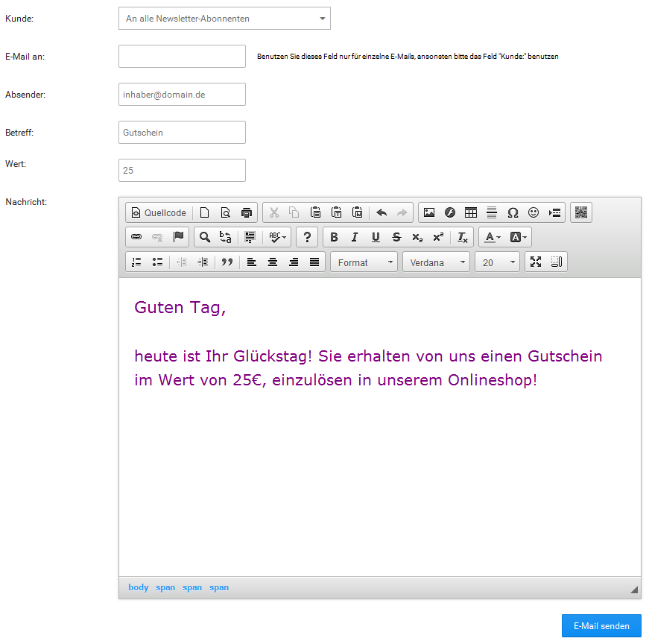
Task: Open the text color picker
Action: 492,237
